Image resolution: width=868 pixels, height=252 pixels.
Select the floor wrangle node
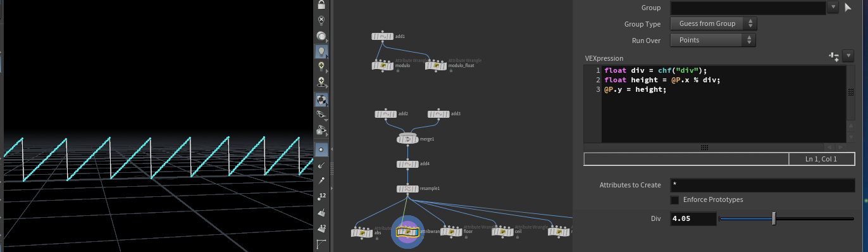452,232
